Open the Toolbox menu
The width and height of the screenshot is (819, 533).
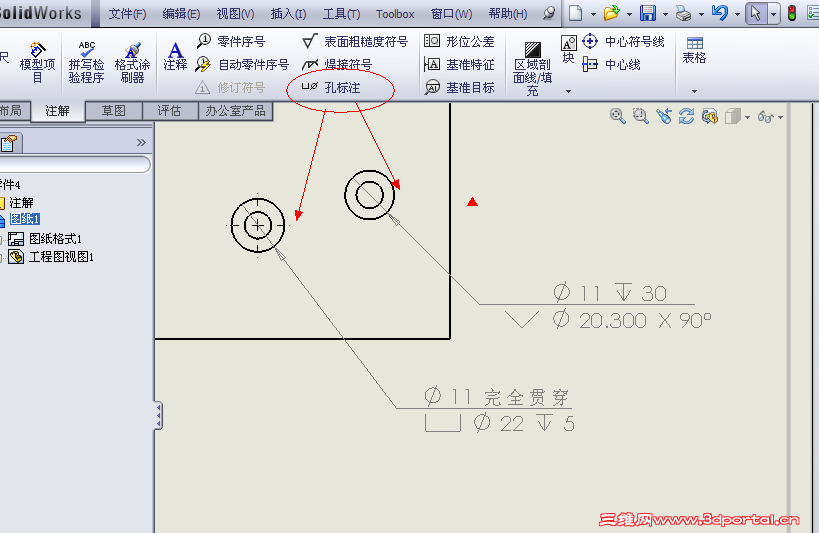[x=395, y=14]
